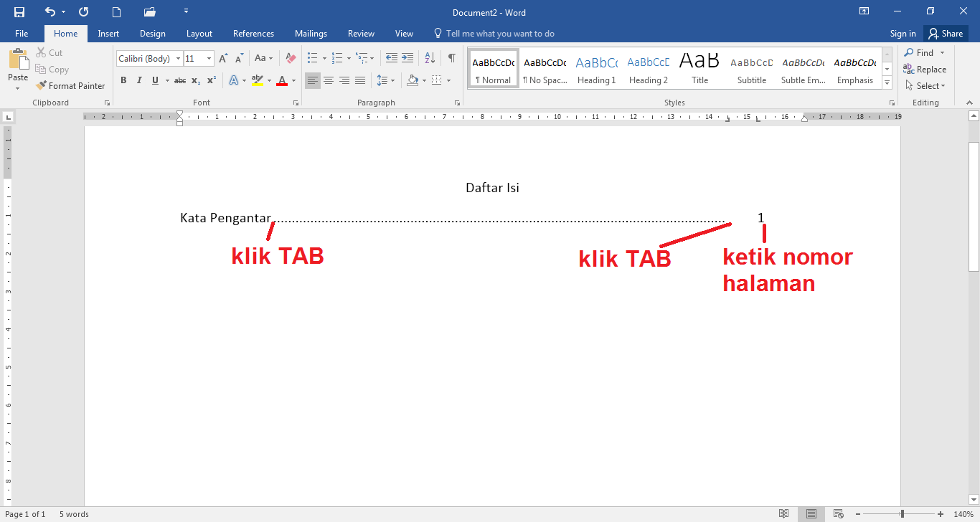Screen dimensions: 980x522
Task: Apply the red font color
Action: (282, 80)
